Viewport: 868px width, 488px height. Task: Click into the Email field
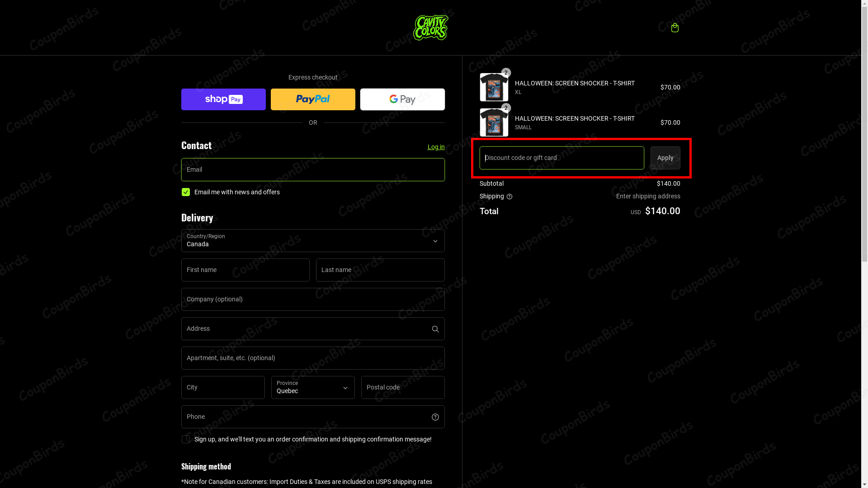(x=313, y=170)
